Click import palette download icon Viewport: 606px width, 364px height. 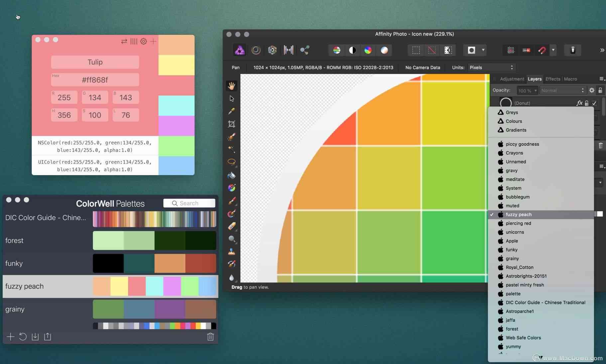click(x=35, y=337)
